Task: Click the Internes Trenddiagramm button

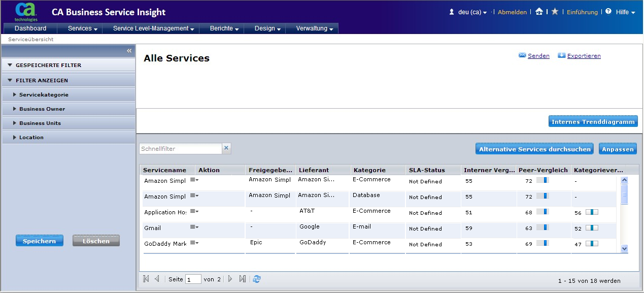Action: click(593, 122)
